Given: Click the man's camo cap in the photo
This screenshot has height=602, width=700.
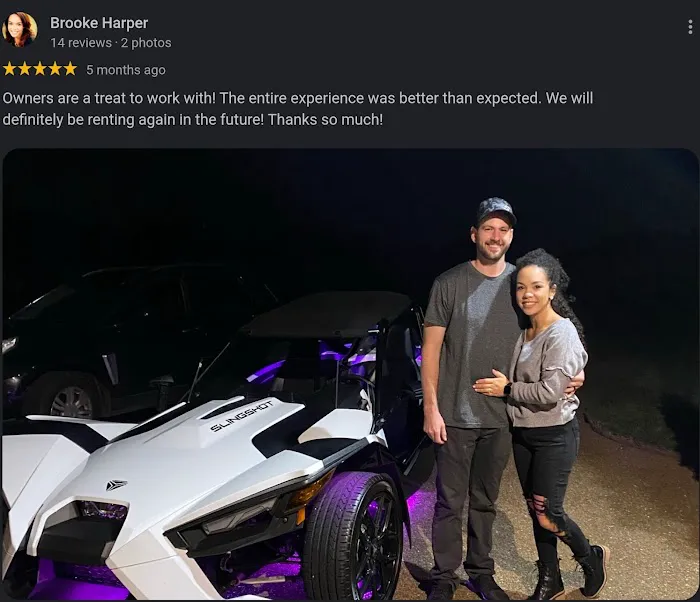Looking at the screenshot, I should click(x=495, y=211).
